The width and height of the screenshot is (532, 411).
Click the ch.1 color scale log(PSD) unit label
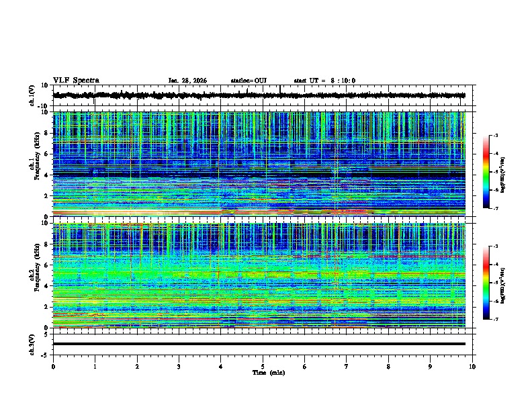[503, 175]
